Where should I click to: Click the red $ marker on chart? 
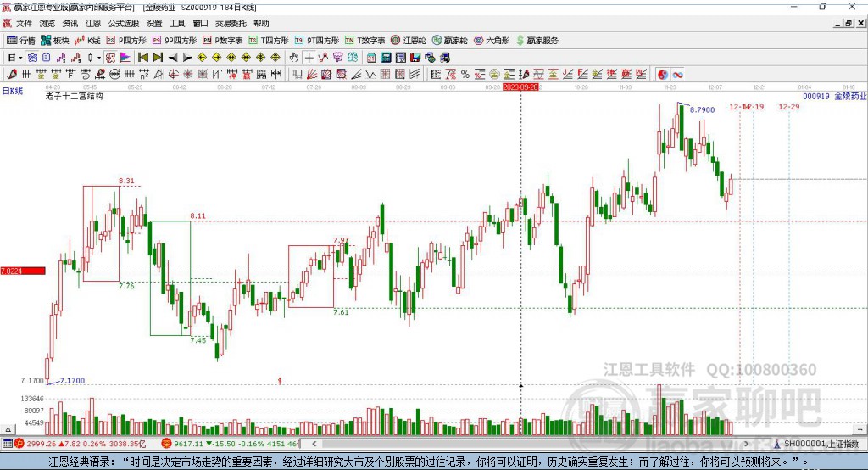[x=280, y=381]
